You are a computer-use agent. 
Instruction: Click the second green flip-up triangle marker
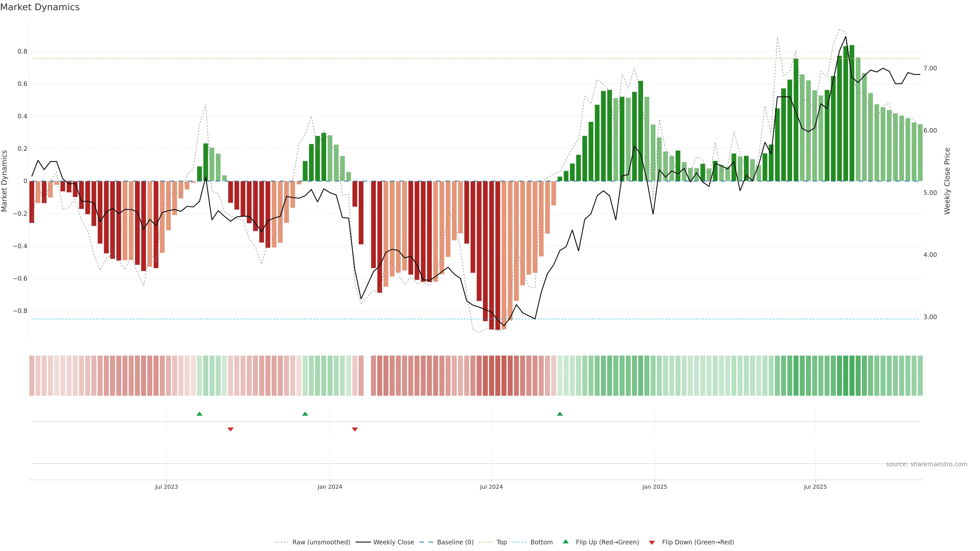305,414
